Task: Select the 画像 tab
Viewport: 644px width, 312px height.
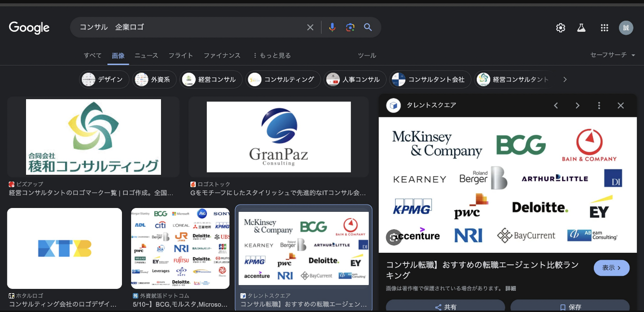Action: click(x=118, y=55)
